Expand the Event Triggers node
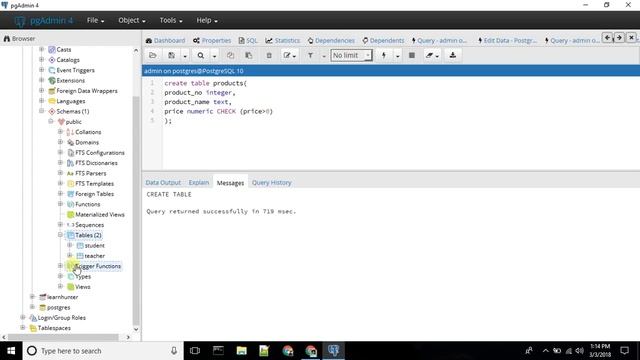Screen dimensions: 640x360 pyautogui.click(x=41, y=70)
